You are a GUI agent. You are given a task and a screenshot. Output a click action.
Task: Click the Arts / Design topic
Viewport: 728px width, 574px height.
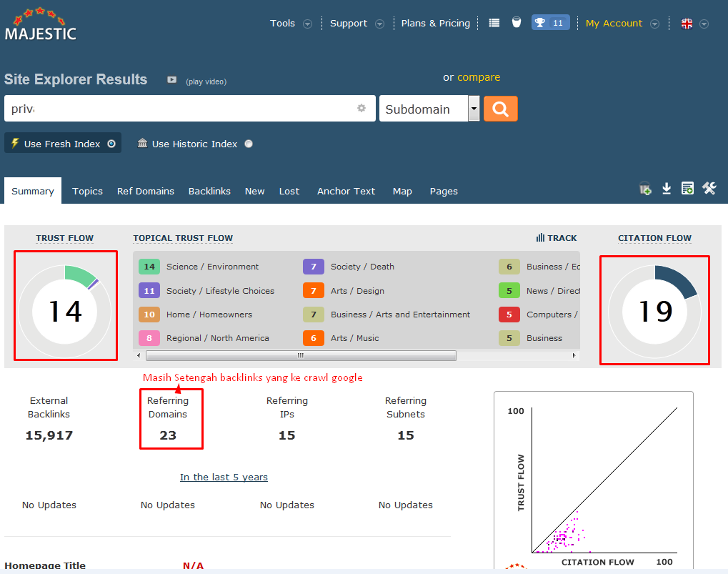[357, 291]
